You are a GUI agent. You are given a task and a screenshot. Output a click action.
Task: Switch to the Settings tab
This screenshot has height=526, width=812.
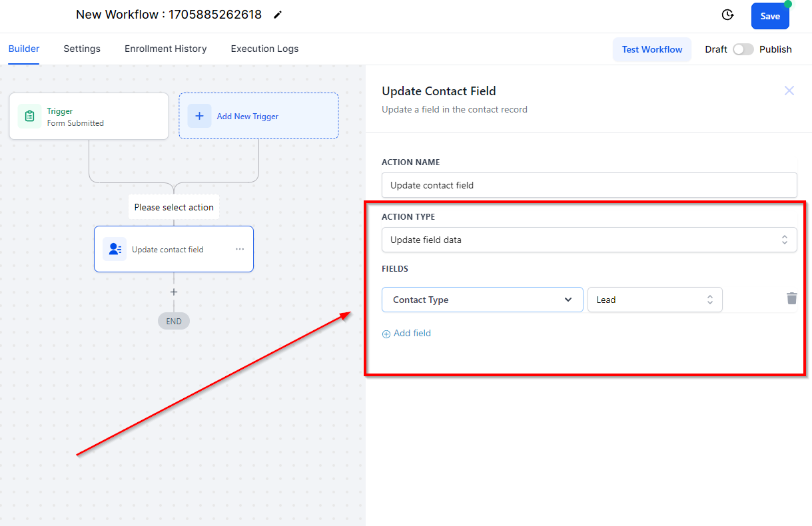(82, 49)
